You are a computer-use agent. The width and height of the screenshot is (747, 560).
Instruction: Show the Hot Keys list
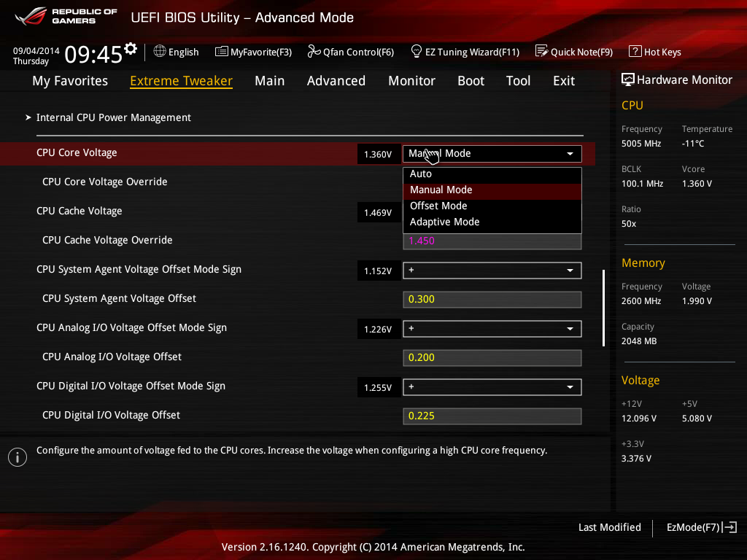pos(655,52)
